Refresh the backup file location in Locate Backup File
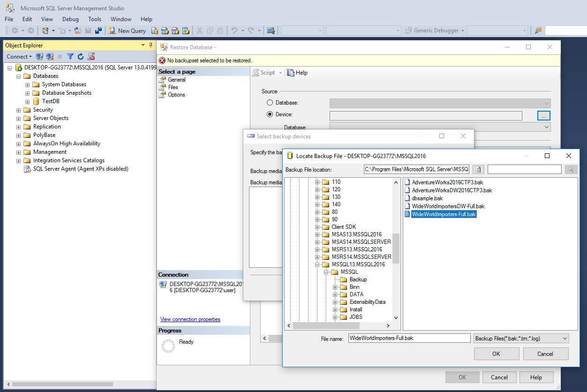The image size is (587, 392). tap(478, 169)
